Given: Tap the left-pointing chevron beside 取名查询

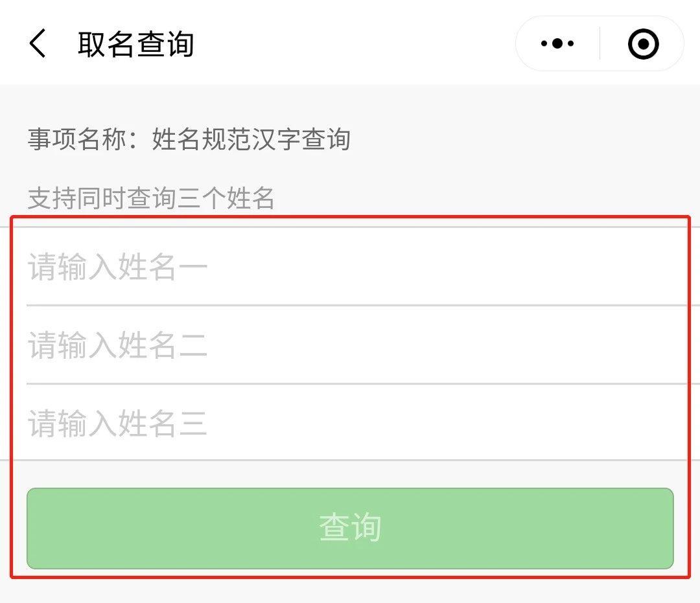Looking at the screenshot, I should [37, 43].
